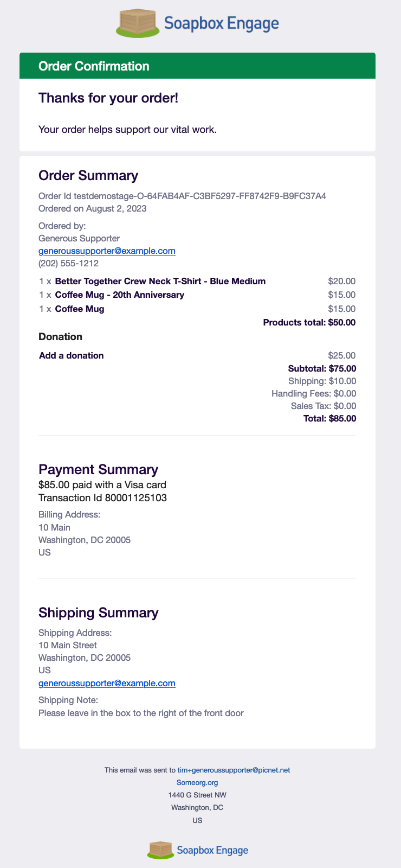Open generoussupporter@example.com link under Ordered by

(x=107, y=251)
